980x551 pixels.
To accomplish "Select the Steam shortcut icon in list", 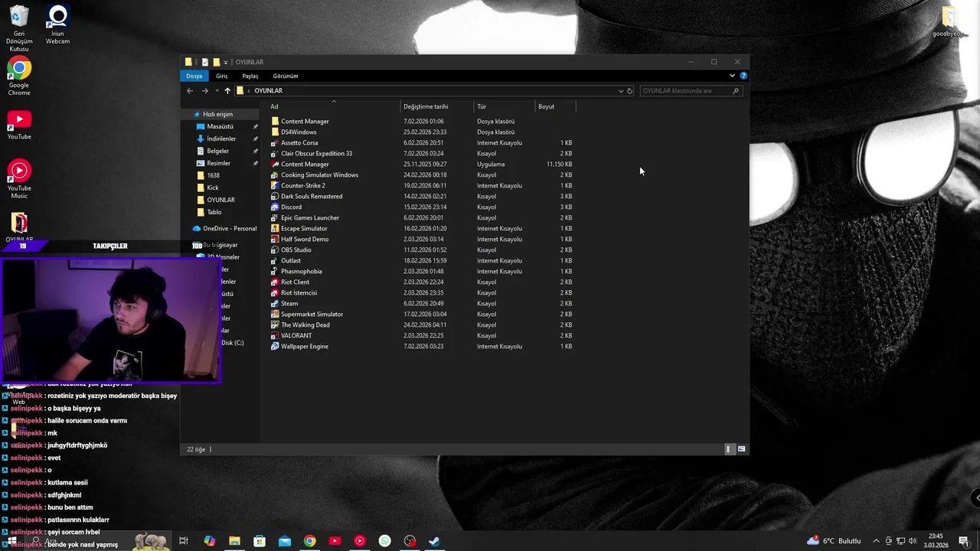I will [275, 304].
